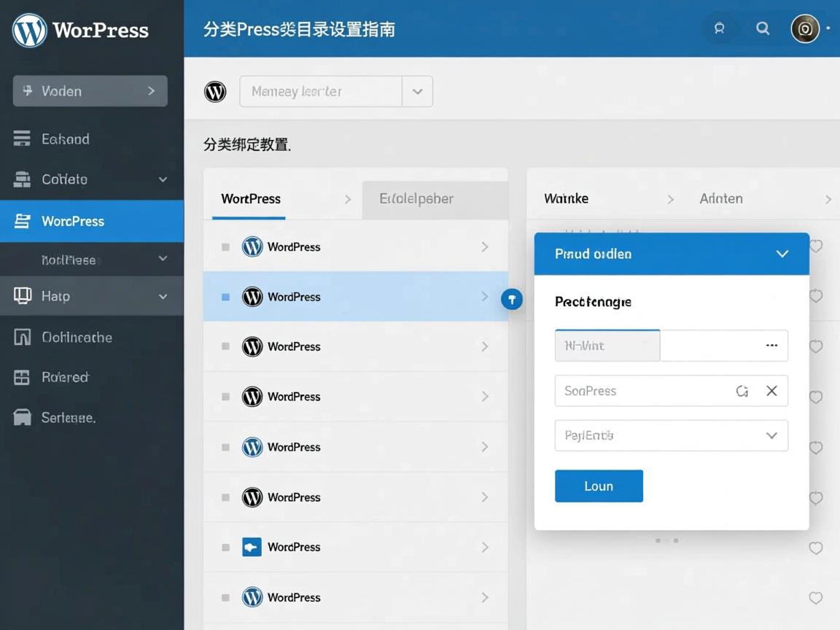The image size is (840, 630).
Task: Collapse the Praud ordlen panel chevron
Action: pos(782,254)
